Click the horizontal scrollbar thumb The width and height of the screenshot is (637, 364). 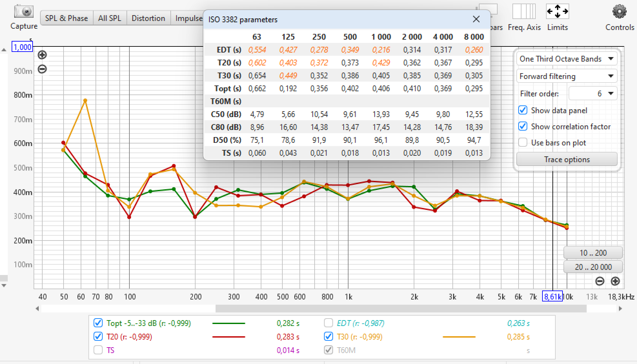(401, 309)
